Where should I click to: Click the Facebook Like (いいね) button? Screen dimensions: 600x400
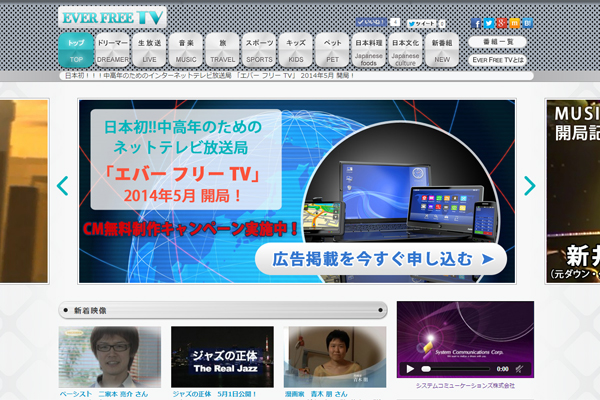(371, 22)
